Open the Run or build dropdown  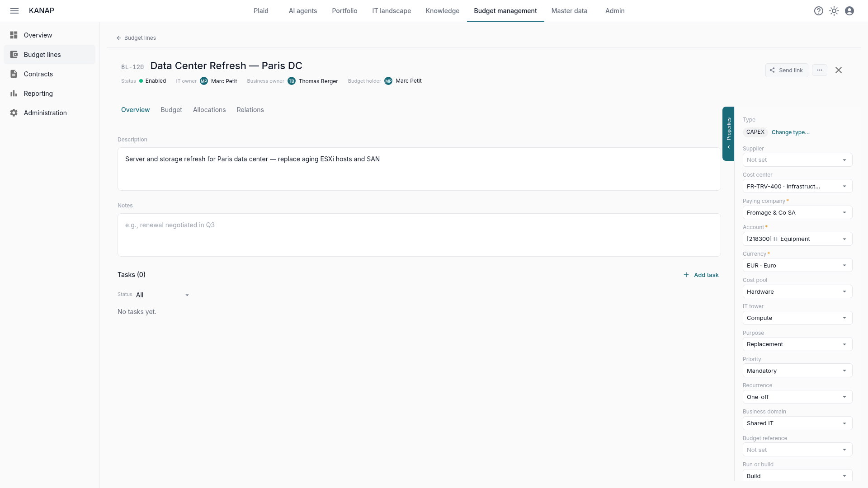pyautogui.click(x=797, y=476)
